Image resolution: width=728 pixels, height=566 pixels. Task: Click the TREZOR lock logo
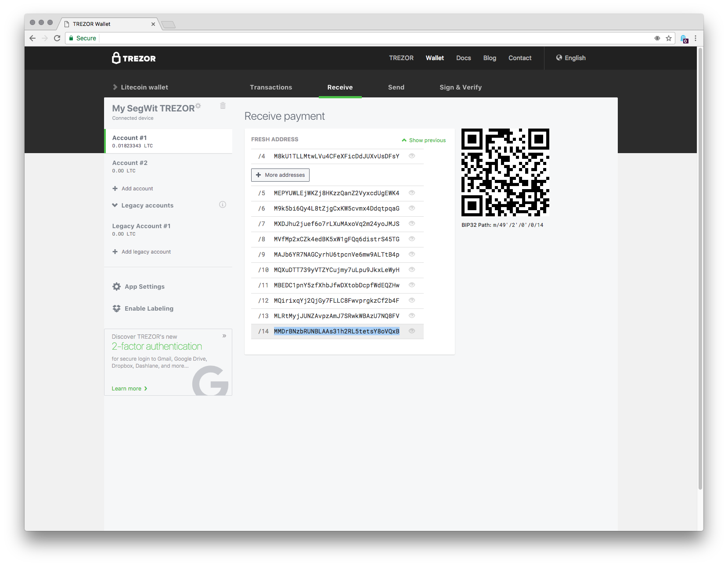point(133,58)
